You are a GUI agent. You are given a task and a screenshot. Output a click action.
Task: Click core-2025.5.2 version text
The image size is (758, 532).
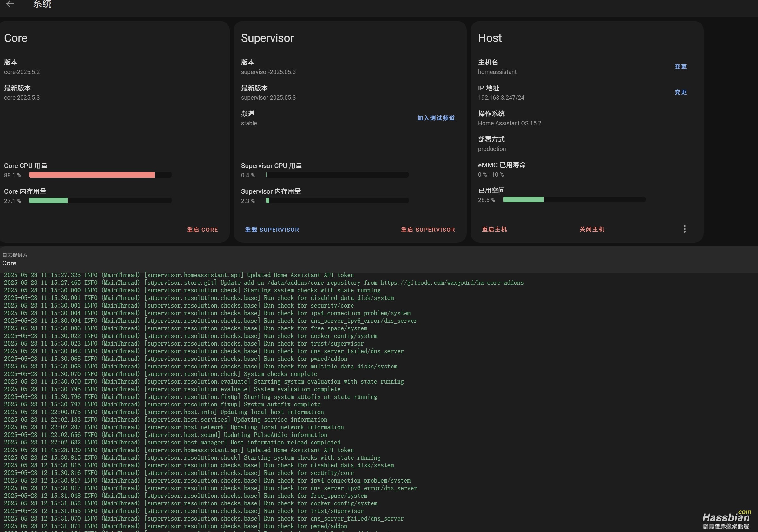point(22,72)
